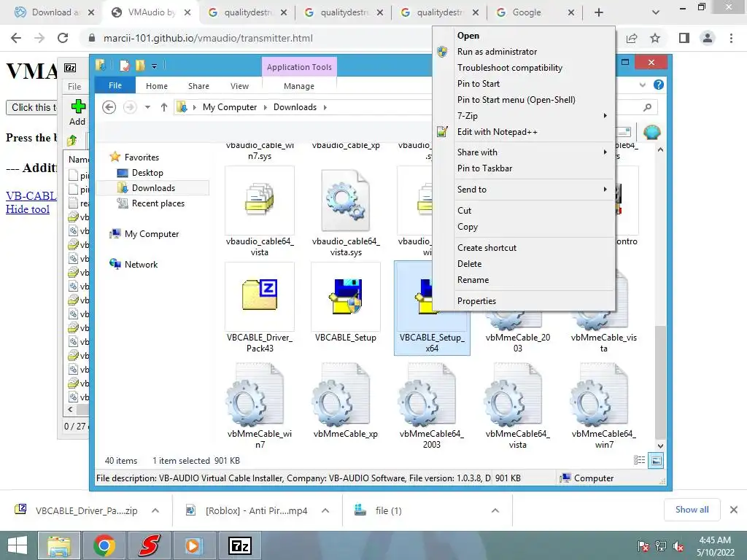Open Chrome profile avatar icon
Screen dimensions: 747x560
point(708,38)
